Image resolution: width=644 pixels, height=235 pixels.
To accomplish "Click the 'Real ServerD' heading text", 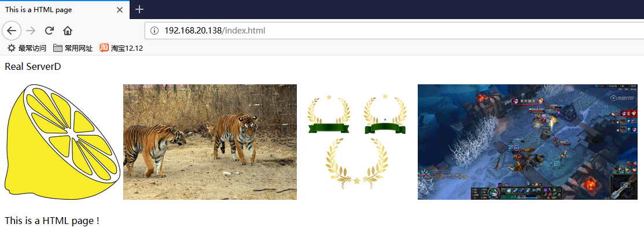I will (x=33, y=67).
